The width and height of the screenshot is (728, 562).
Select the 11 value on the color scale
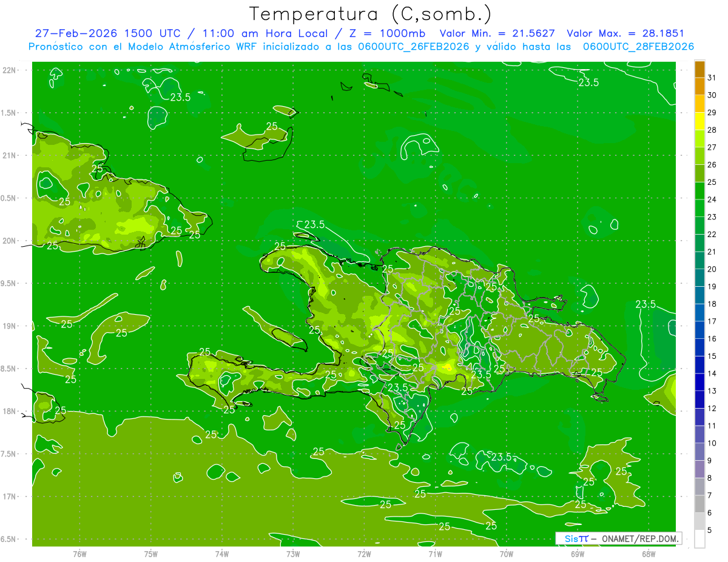712,426
